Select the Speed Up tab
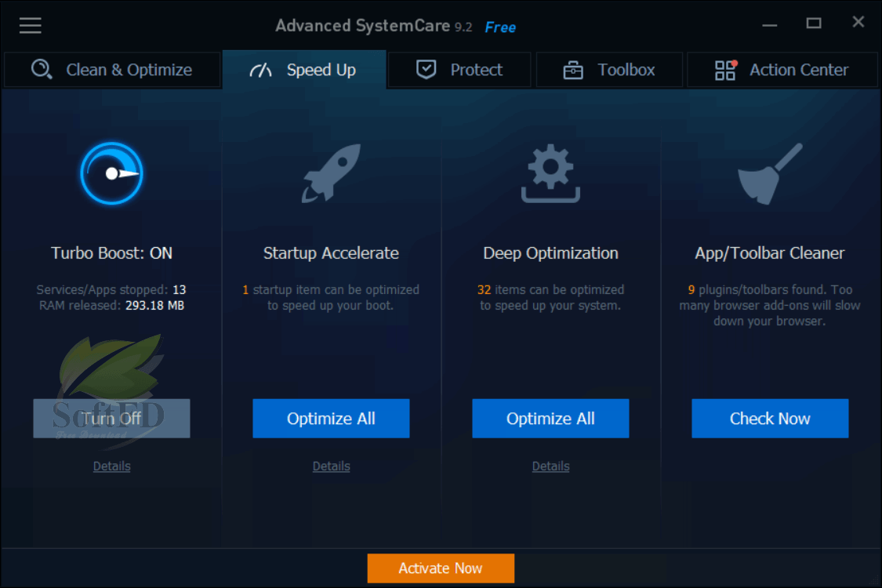 click(304, 70)
